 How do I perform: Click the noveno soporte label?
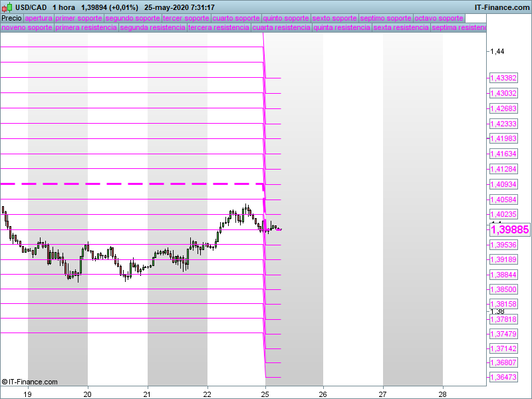(27, 27)
